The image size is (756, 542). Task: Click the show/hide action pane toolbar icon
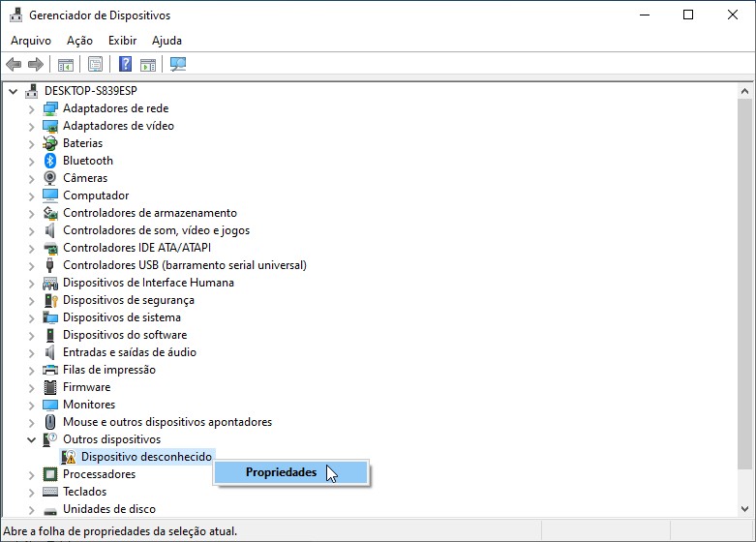coord(148,64)
